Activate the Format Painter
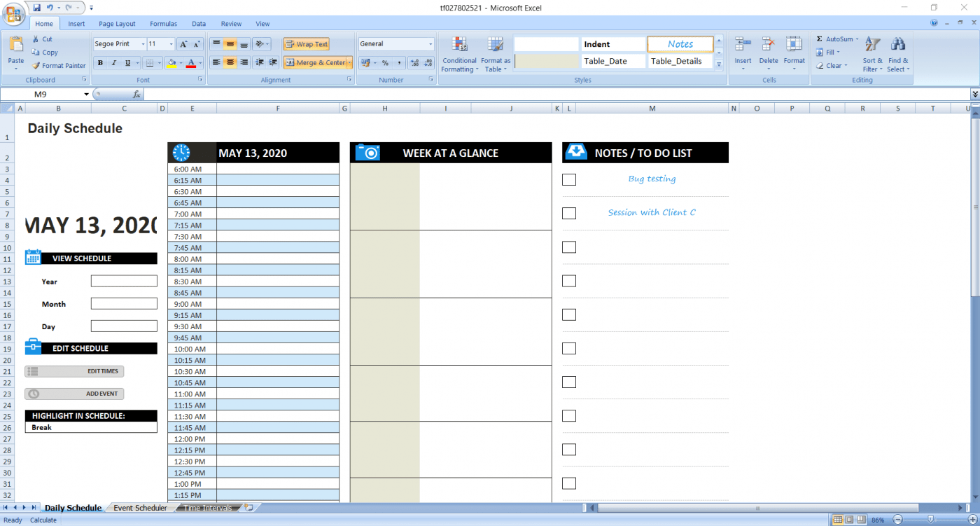980x526 pixels. 59,65
